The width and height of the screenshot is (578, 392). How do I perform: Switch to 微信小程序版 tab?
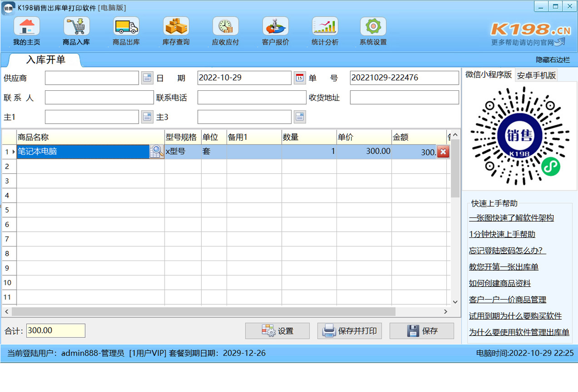(488, 75)
